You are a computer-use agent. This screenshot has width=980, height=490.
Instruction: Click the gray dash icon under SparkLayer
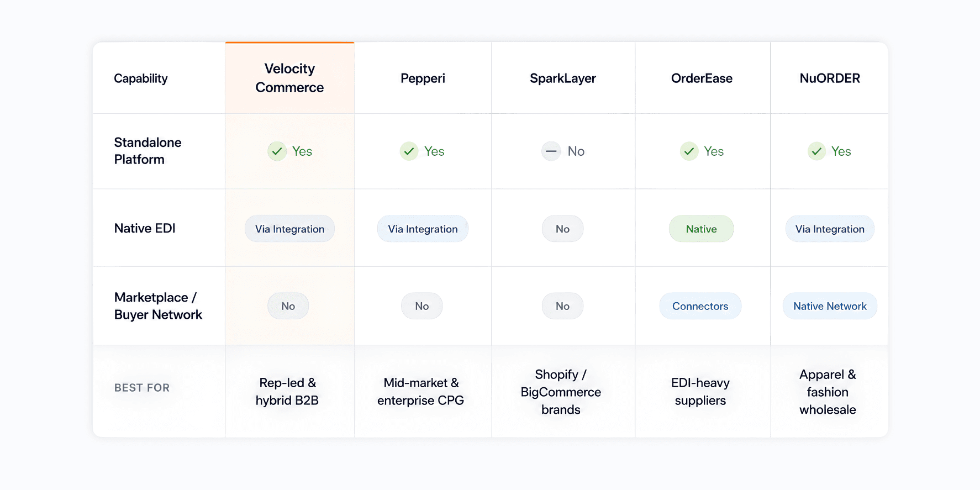tap(551, 151)
